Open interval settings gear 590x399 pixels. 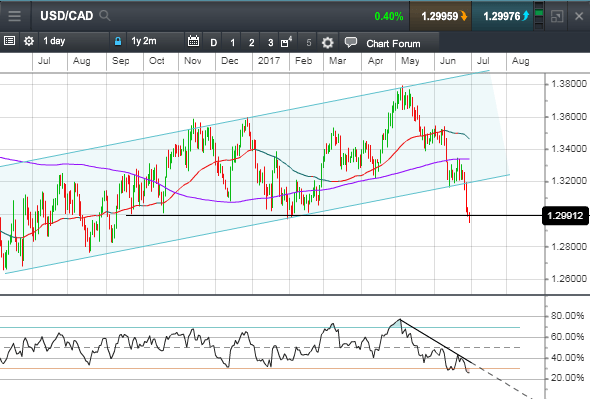29,41
